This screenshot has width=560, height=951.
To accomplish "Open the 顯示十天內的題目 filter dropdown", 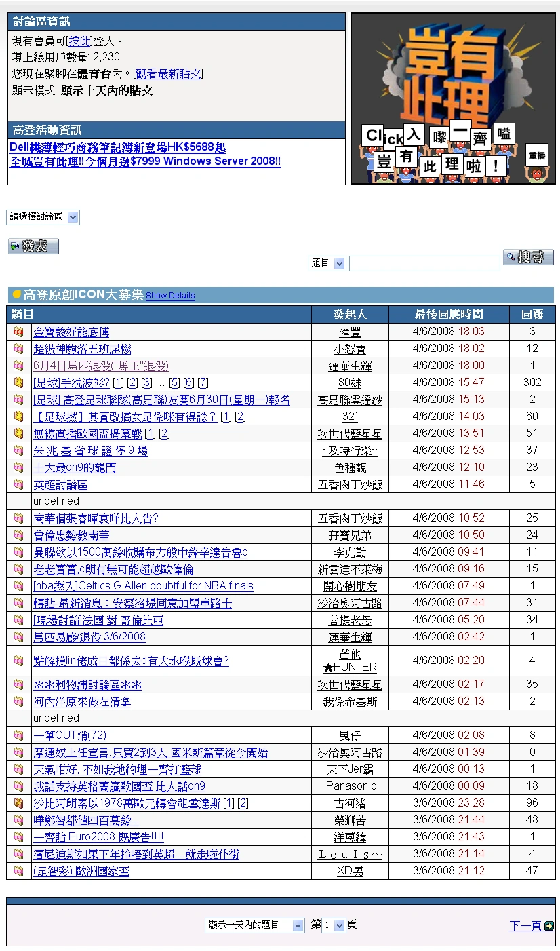I will [x=255, y=925].
